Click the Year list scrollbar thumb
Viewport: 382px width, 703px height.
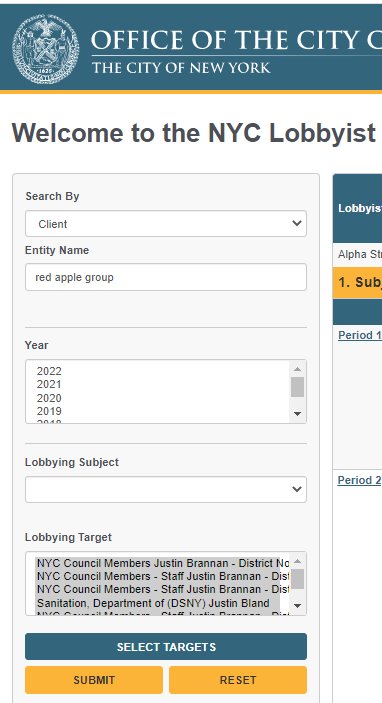point(297,387)
